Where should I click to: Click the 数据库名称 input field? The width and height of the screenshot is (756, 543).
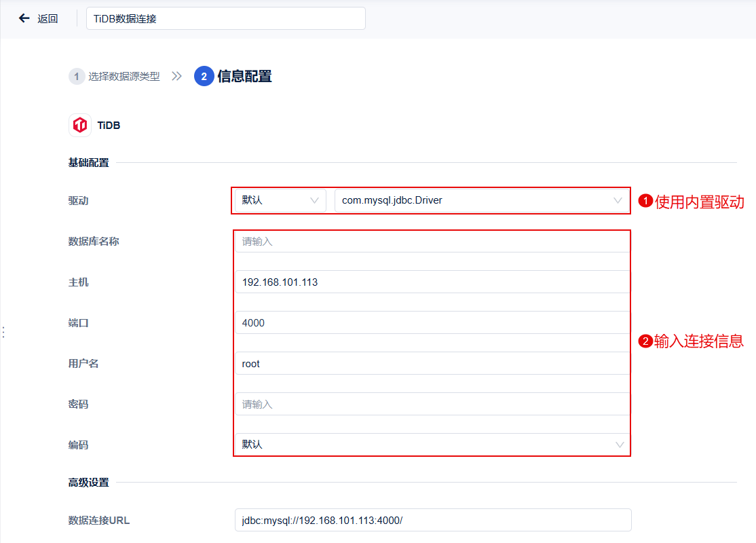[x=432, y=241]
